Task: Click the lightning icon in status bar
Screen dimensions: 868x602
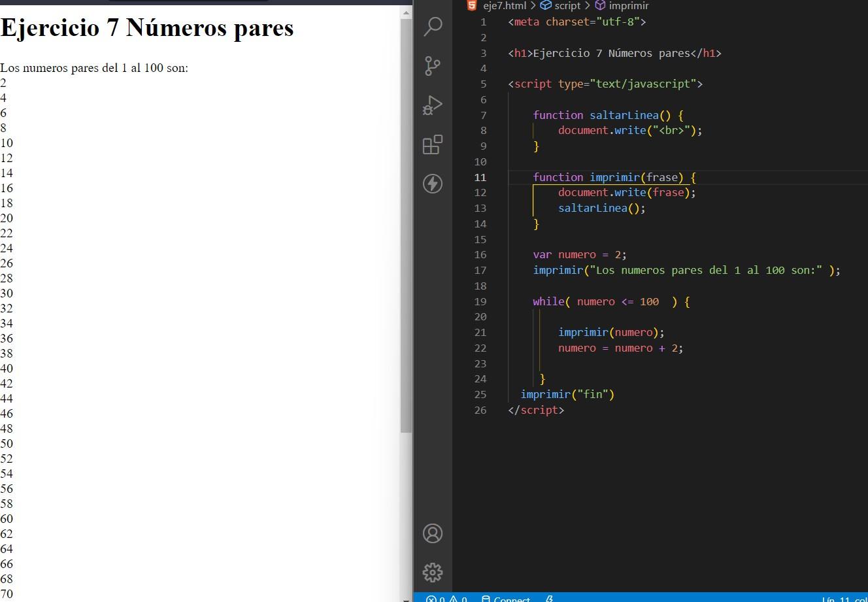Action: tap(549, 598)
